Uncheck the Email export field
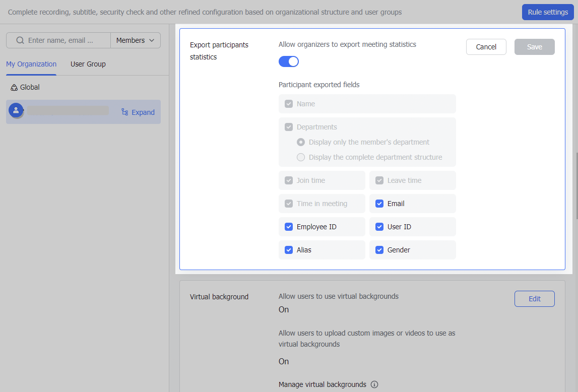Image resolution: width=578 pixels, height=392 pixels. pos(379,204)
